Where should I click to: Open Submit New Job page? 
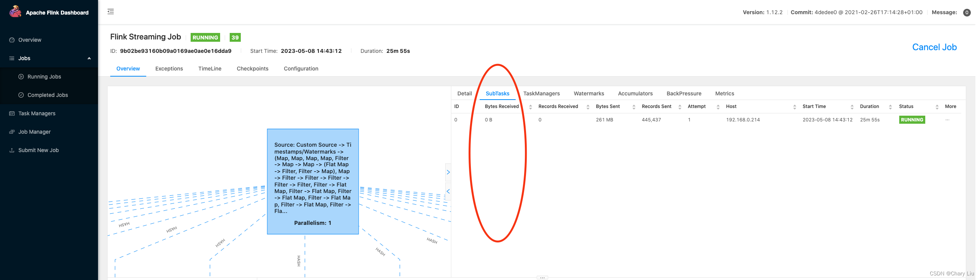coord(38,150)
